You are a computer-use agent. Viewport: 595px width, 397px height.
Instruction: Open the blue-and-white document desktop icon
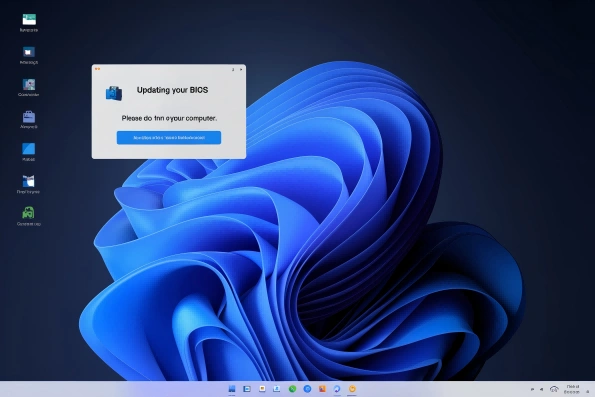29,181
